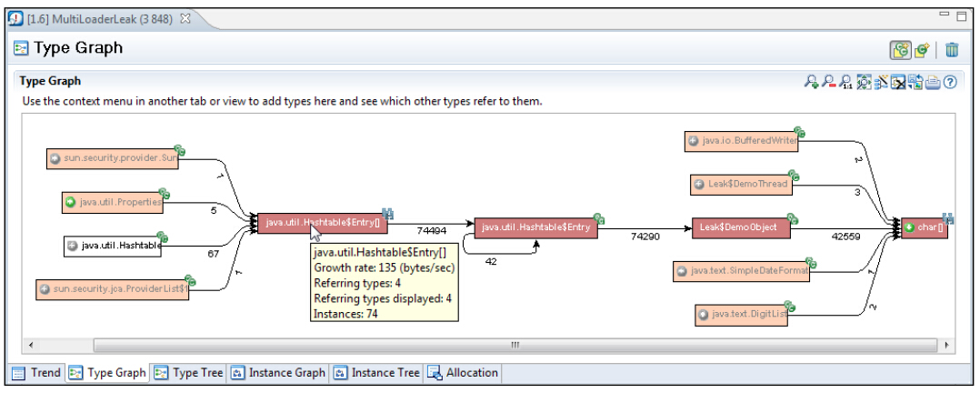Print the type graph
The width and height of the screenshot is (980, 393).
tap(933, 82)
